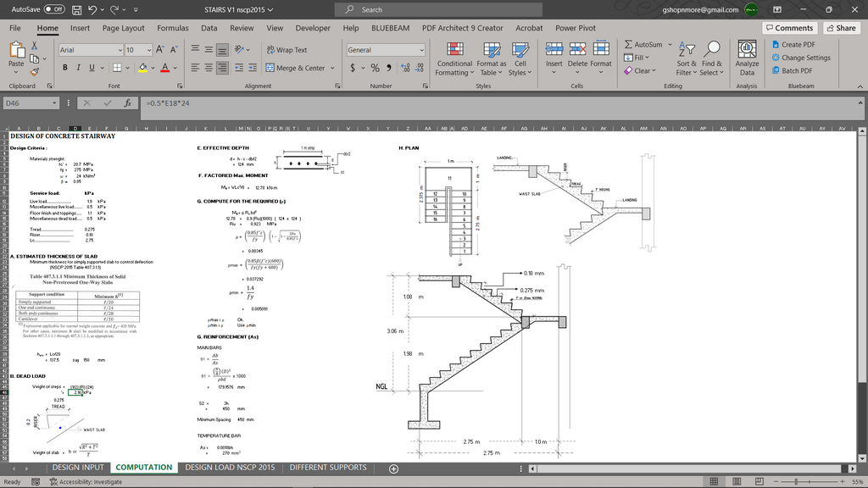Open the font color dropdown arrow
868x488 pixels.
(x=175, y=68)
